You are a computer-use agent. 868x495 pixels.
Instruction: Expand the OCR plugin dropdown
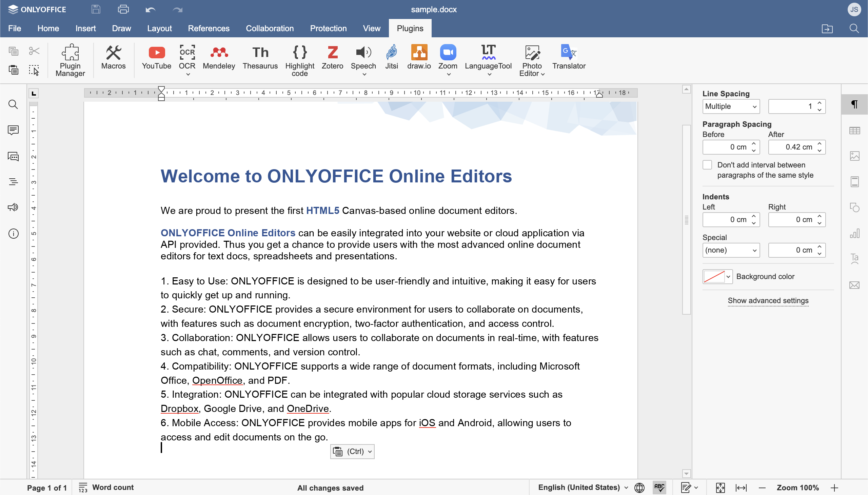pyautogui.click(x=188, y=75)
